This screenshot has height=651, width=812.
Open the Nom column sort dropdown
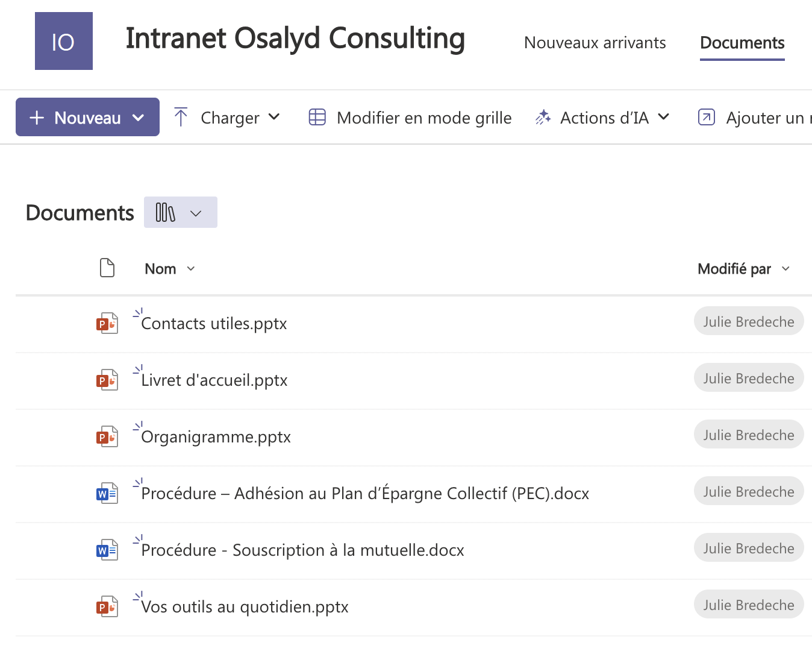(x=191, y=269)
